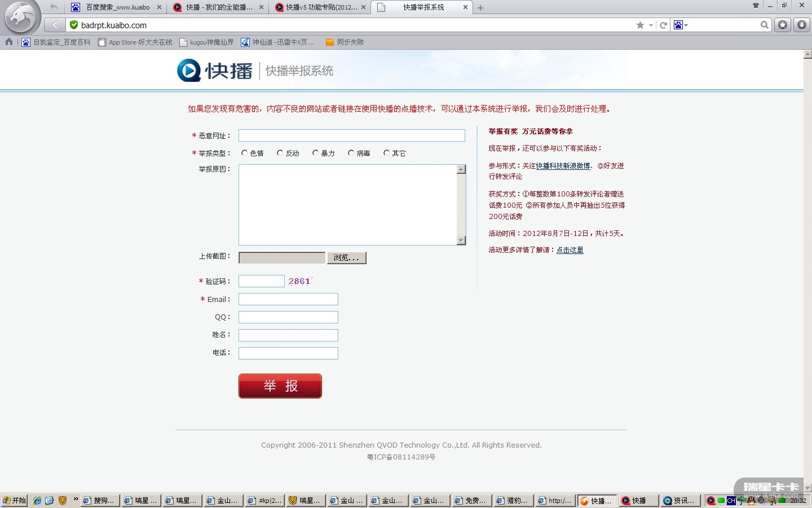Open the Windows 开始 start button
812x508 pixels.
click(15, 501)
